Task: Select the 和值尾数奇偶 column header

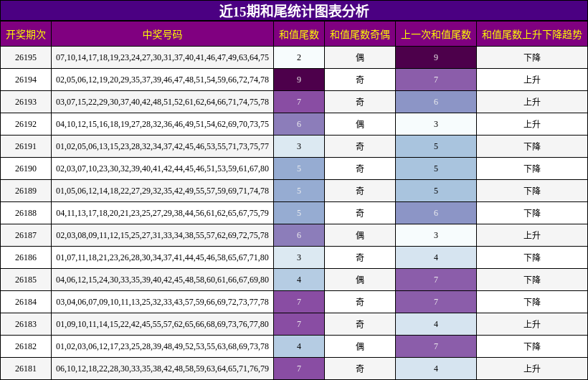Action: (x=360, y=34)
